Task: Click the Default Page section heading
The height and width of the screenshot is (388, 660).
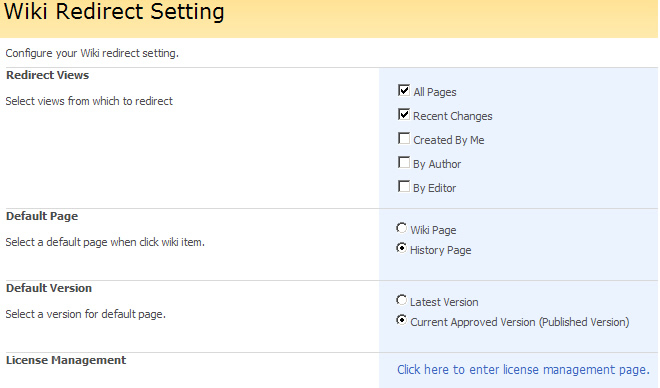Action: click(42, 216)
